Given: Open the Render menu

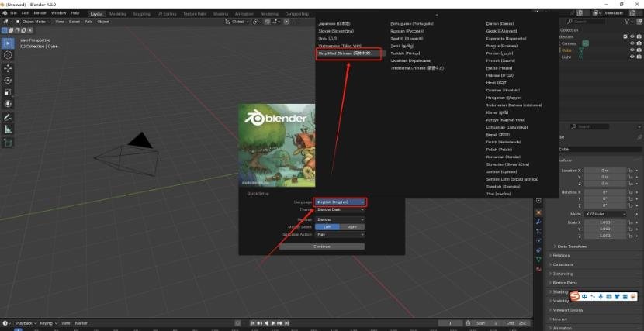Looking at the screenshot, I should point(40,13).
